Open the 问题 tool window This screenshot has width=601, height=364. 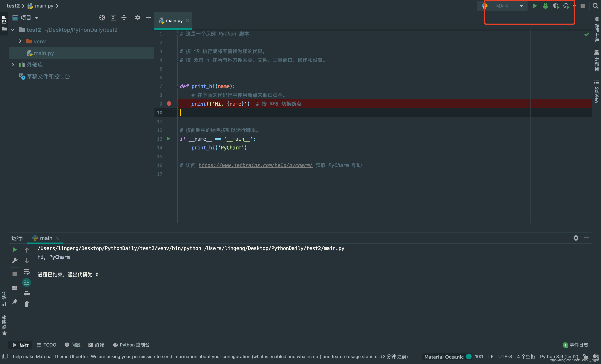tap(73, 345)
